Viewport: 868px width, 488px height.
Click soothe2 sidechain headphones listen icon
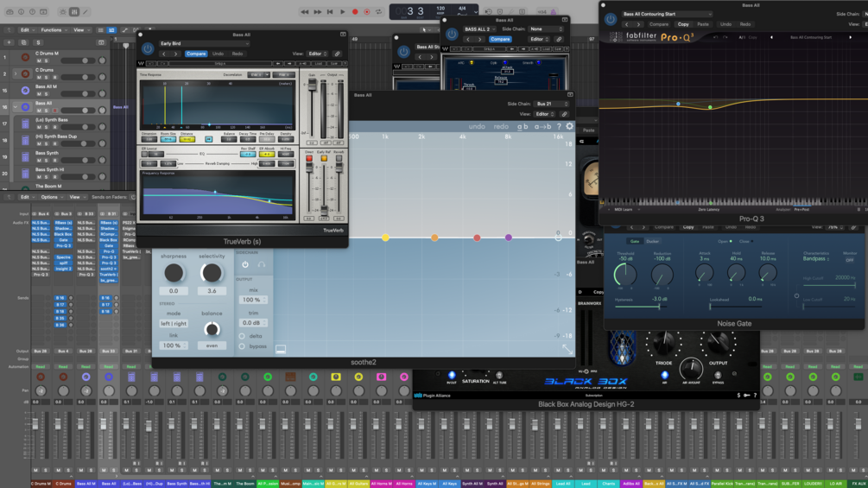coord(262,264)
